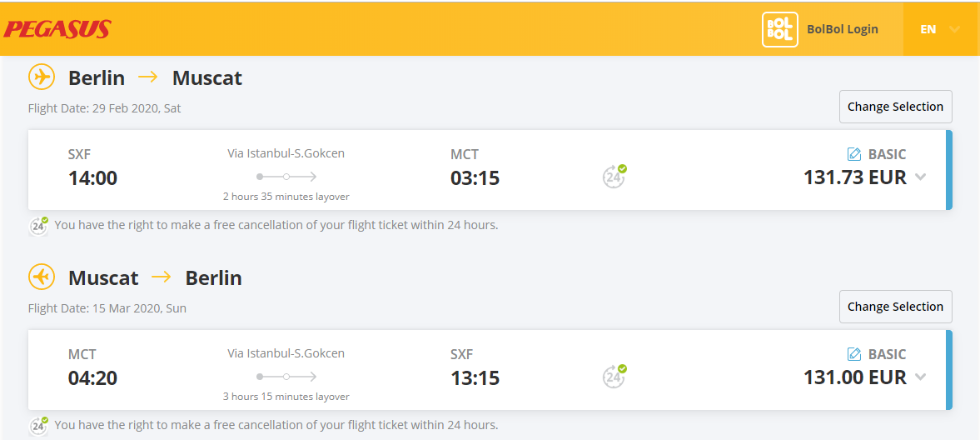Select the 14:00 SXF departure flight card
Image resolution: width=980 pixels, height=440 pixels.
click(490, 170)
